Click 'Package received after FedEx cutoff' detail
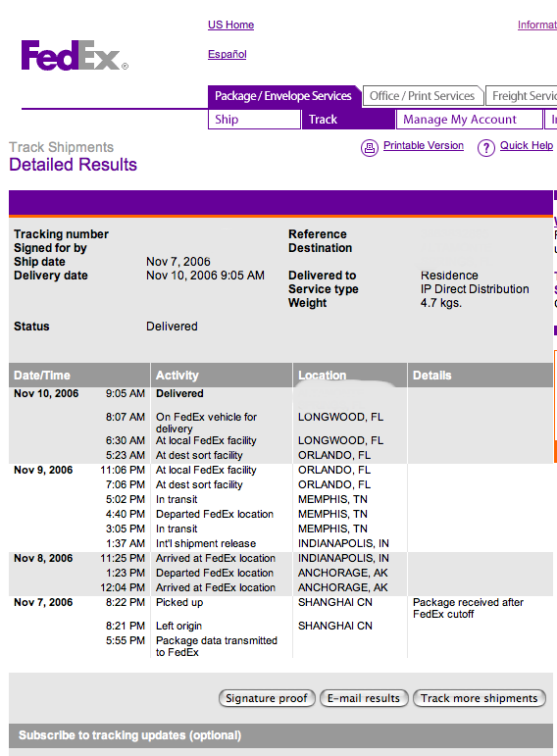Viewport: 557px width, 756px height. (468, 608)
